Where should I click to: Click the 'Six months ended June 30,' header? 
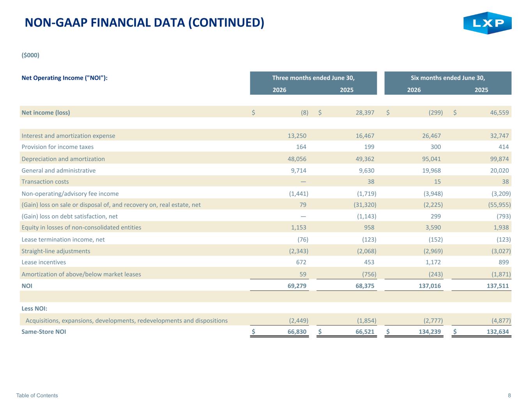pos(448,78)
